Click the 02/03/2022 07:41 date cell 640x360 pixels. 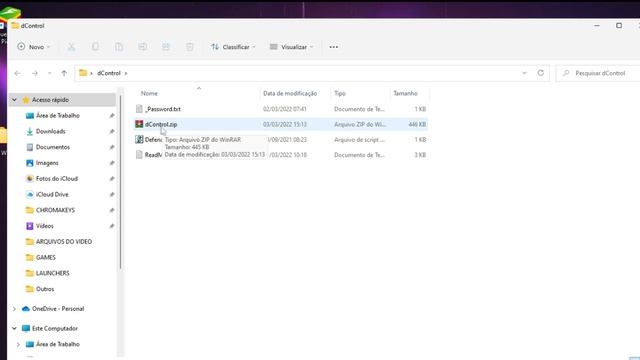284,109
